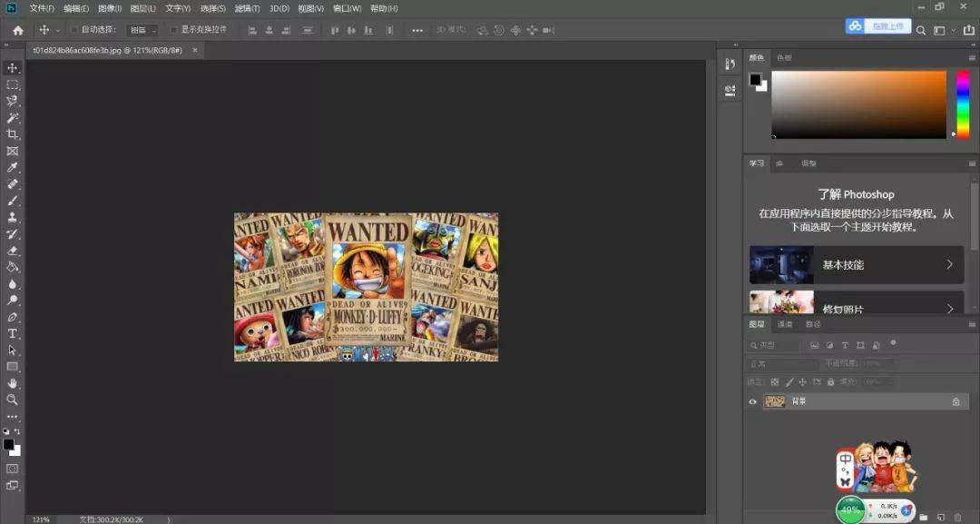The width and height of the screenshot is (980, 524).
Task: Toggle adjustment layer filter in Layers panel
Action: pos(830,345)
